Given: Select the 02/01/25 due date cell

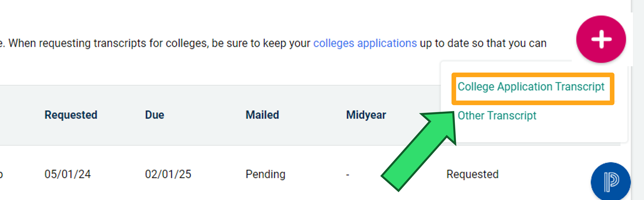Looking at the screenshot, I should [x=168, y=174].
